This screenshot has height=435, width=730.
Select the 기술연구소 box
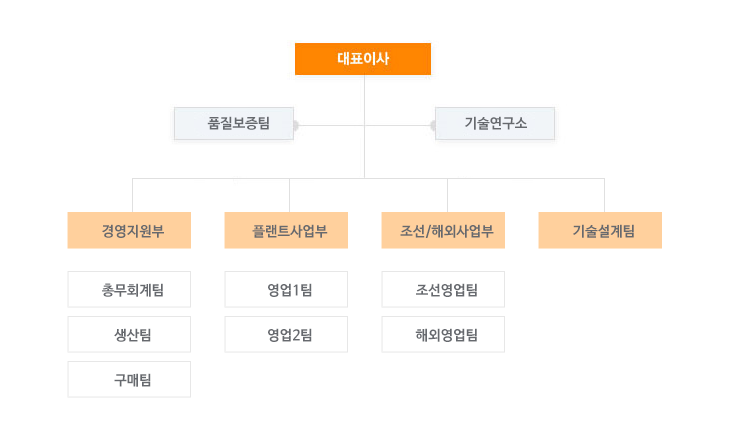tap(495, 123)
